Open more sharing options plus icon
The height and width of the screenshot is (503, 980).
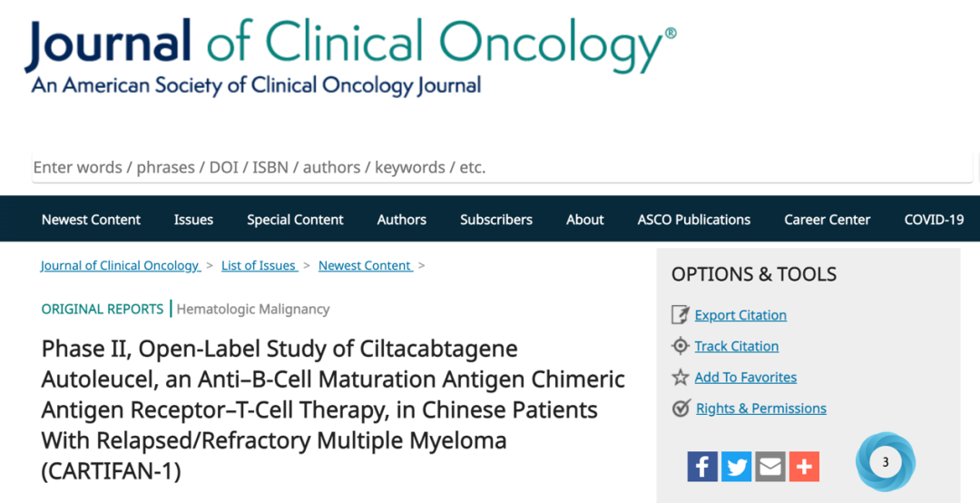pos(804,467)
